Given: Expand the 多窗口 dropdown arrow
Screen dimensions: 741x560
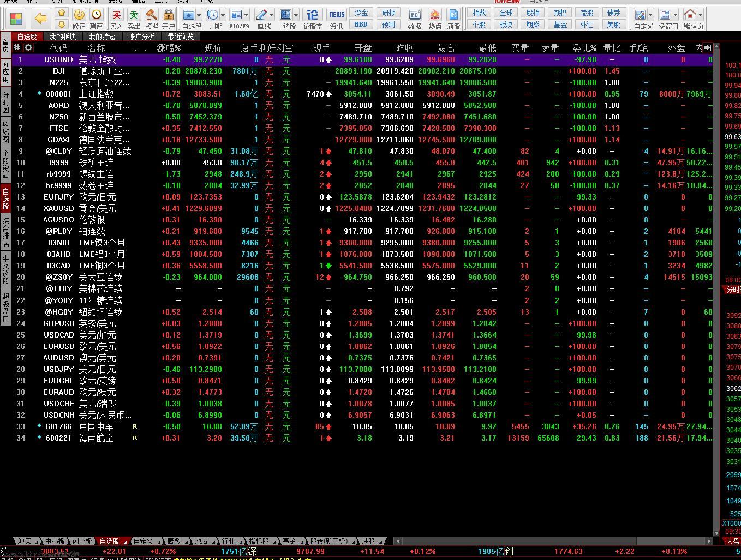Looking at the screenshot, I should pyautogui.click(x=675, y=15).
